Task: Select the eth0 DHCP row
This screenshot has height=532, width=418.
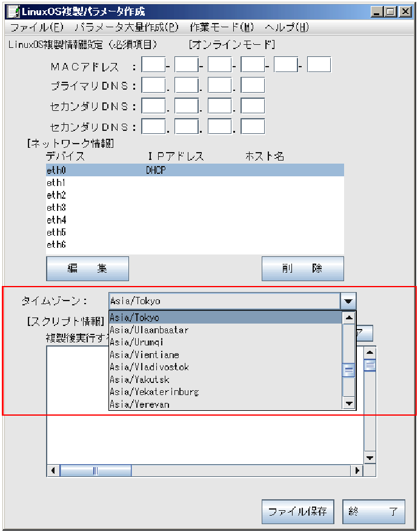Action: coord(195,170)
